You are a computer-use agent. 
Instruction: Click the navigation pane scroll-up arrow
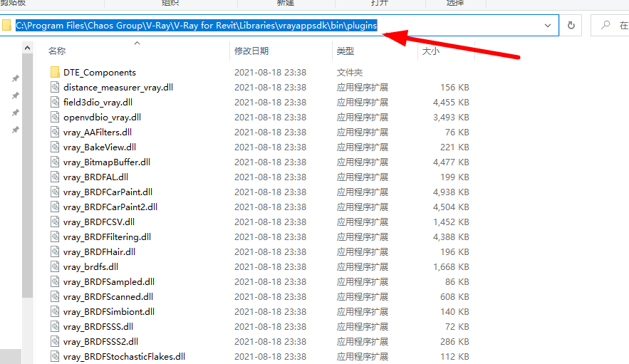pos(27,48)
